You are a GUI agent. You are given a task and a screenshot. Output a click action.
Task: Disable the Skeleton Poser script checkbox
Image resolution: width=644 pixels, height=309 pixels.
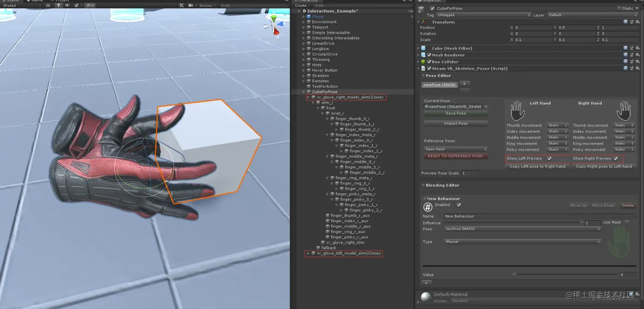coord(429,68)
